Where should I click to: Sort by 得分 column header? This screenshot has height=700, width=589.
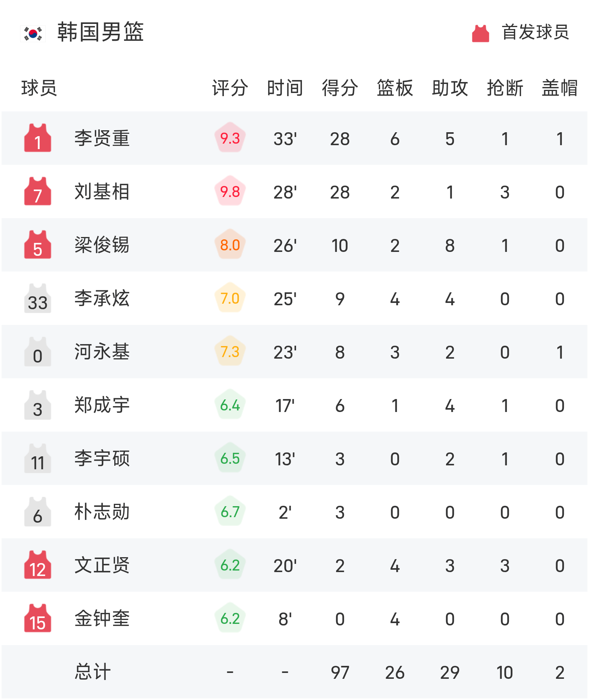pyautogui.click(x=340, y=87)
